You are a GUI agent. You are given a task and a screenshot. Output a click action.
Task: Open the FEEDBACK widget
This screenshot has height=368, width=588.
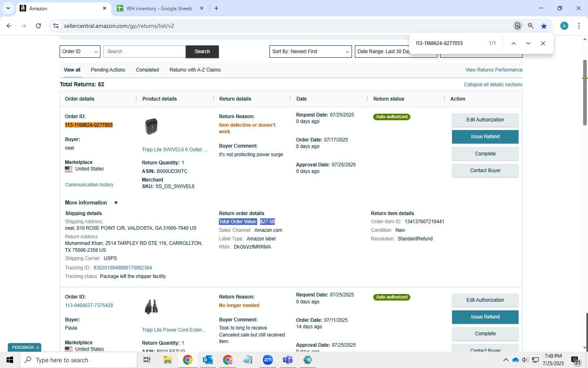tap(23, 348)
